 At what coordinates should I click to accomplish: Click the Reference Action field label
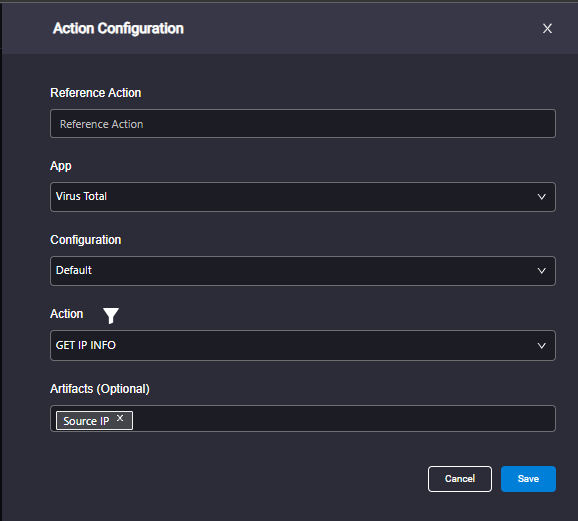point(95,93)
